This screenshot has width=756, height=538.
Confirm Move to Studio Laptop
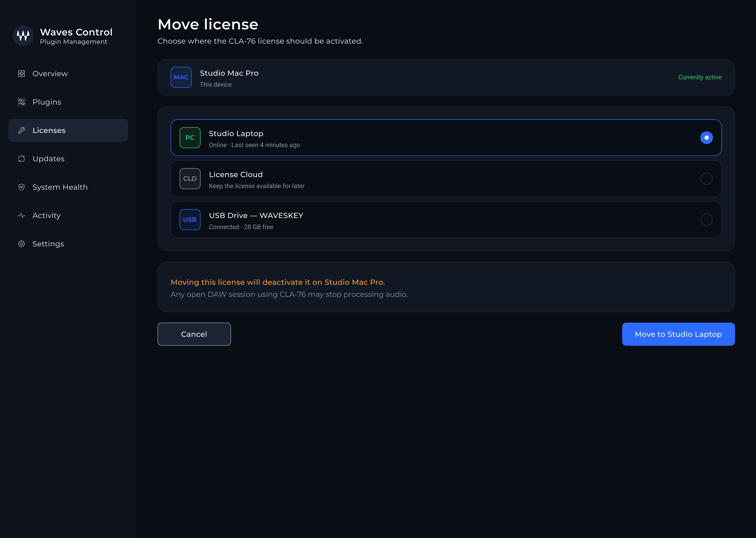tap(678, 334)
